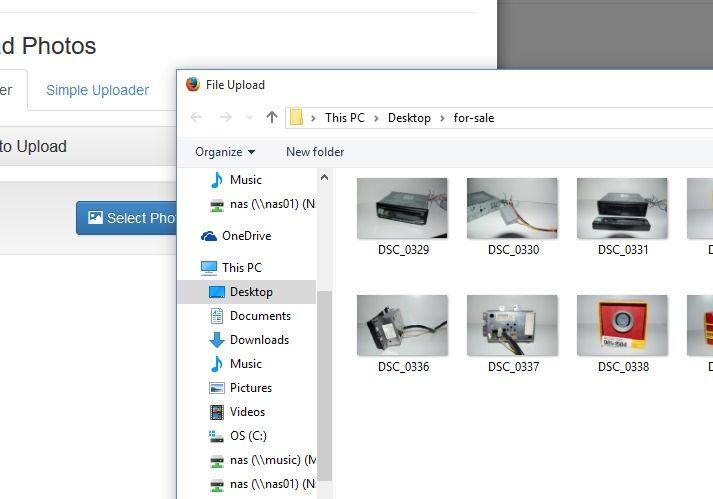The width and height of the screenshot is (713, 499).
Task: Click the Desktop breadcrumb in address bar
Action: pos(409,118)
